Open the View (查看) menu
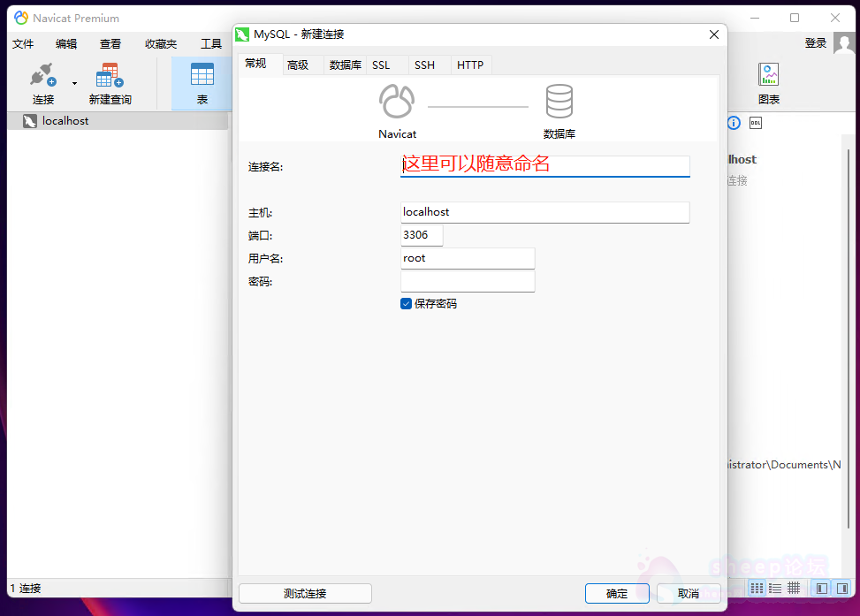The width and height of the screenshot is (860, 616). pos(110,44)
